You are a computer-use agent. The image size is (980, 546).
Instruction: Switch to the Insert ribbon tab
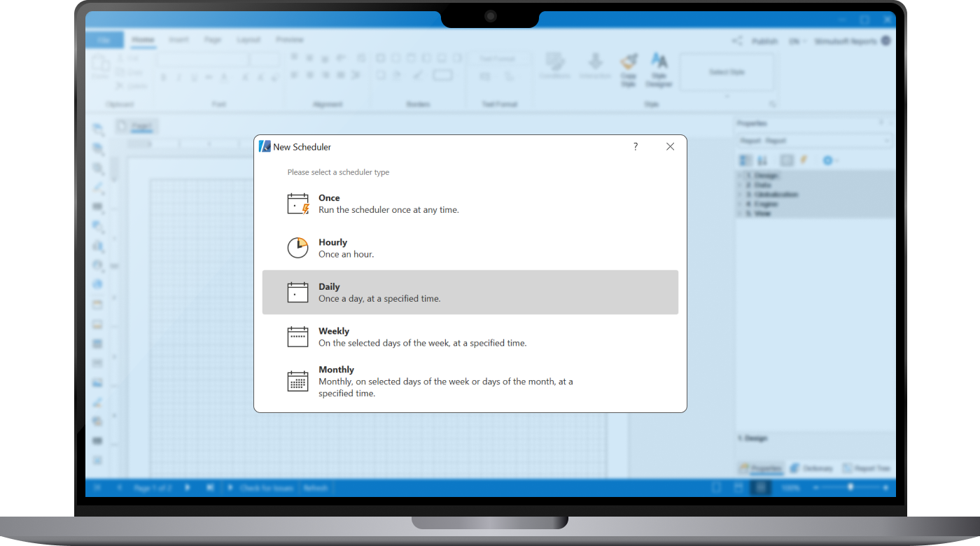(x=178, y=40)
